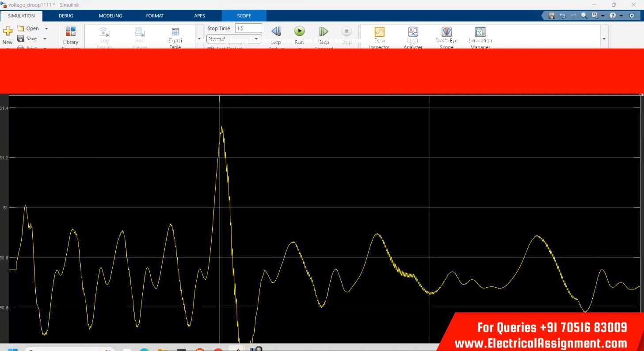Open the Signal Table
644x351 pixels.
(x=175, y=32)
